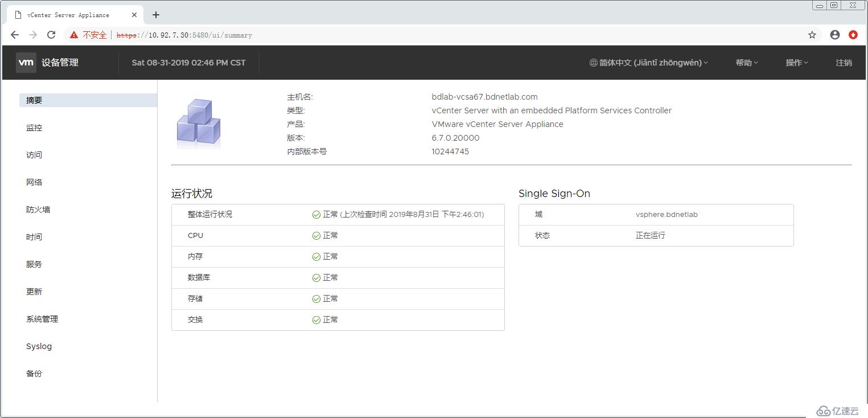Click the browser address bar URL
868x418 pixels.
[184, 35]
